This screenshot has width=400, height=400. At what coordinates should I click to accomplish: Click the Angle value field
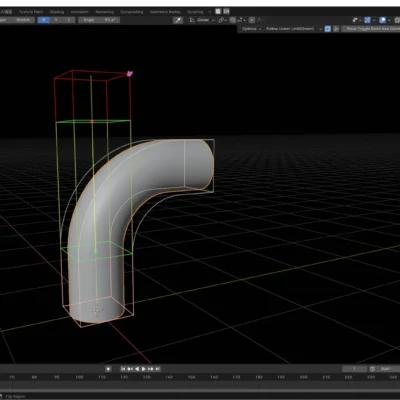coord(99,20)
